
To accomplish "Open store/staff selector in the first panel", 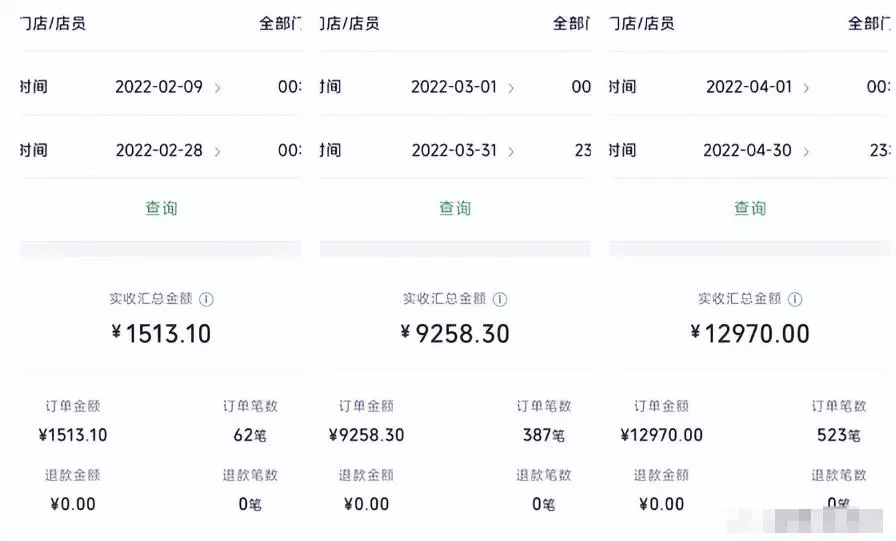I will 281,23.
